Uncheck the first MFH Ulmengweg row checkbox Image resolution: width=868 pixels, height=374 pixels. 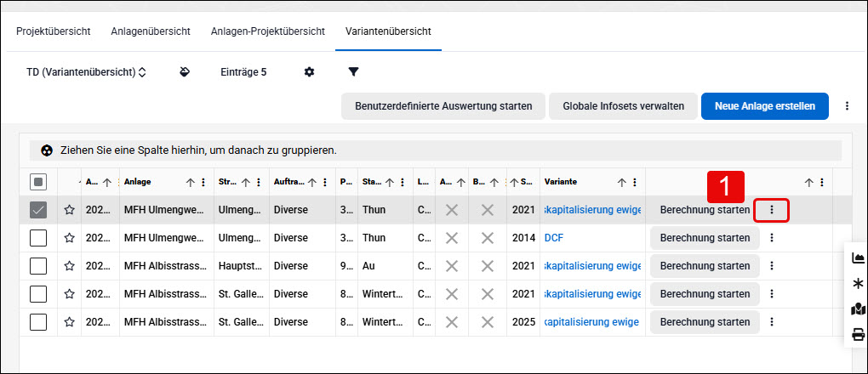(x=38, y=210)
